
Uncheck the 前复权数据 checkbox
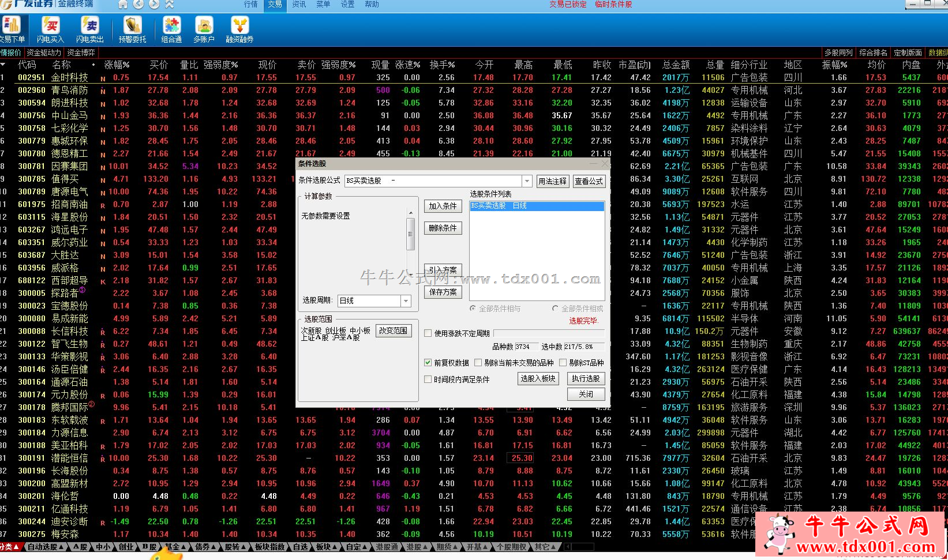pyautogui.click(x=428, y=363)
